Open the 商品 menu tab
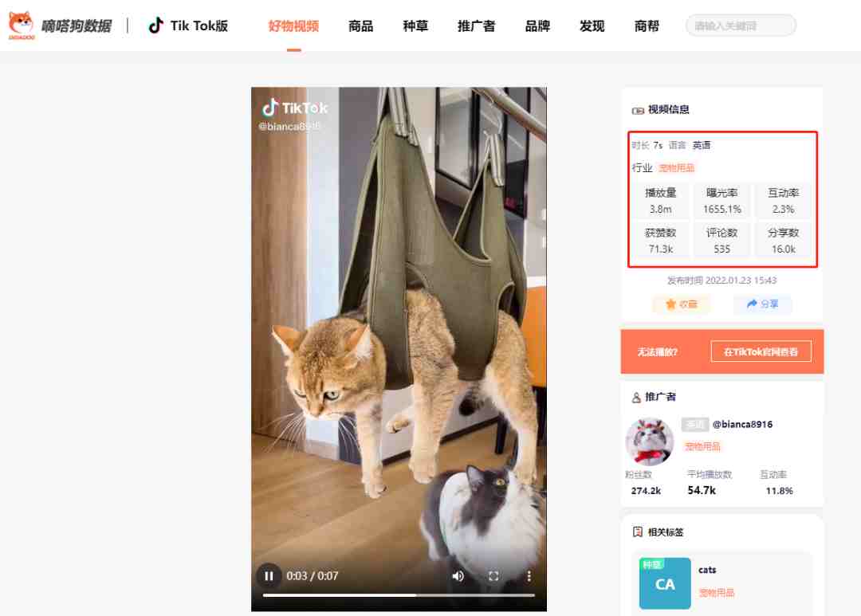 point(361,26)
